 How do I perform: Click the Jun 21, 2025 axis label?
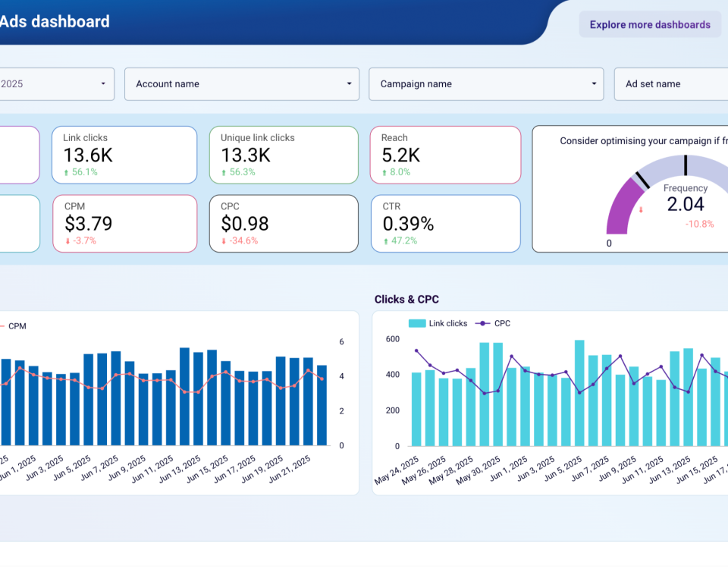[x=290, y=469]
